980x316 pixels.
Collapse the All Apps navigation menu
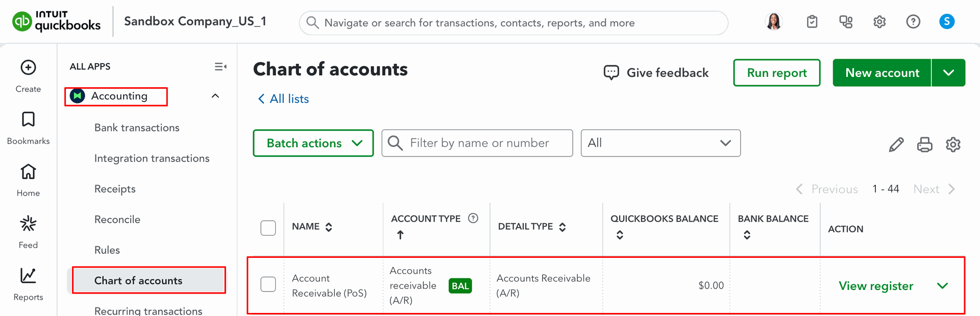(220, 66)
